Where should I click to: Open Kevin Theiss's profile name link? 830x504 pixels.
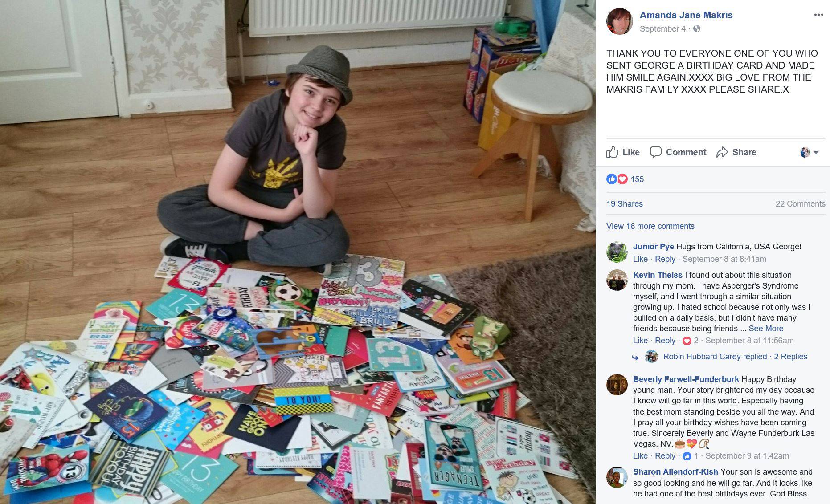tap(658, 275)
